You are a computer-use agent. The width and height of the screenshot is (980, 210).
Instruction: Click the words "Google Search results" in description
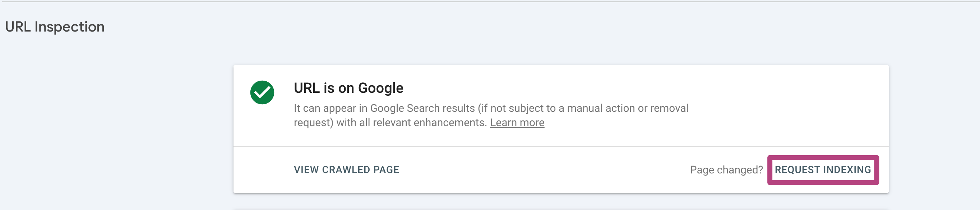point(422,108)
